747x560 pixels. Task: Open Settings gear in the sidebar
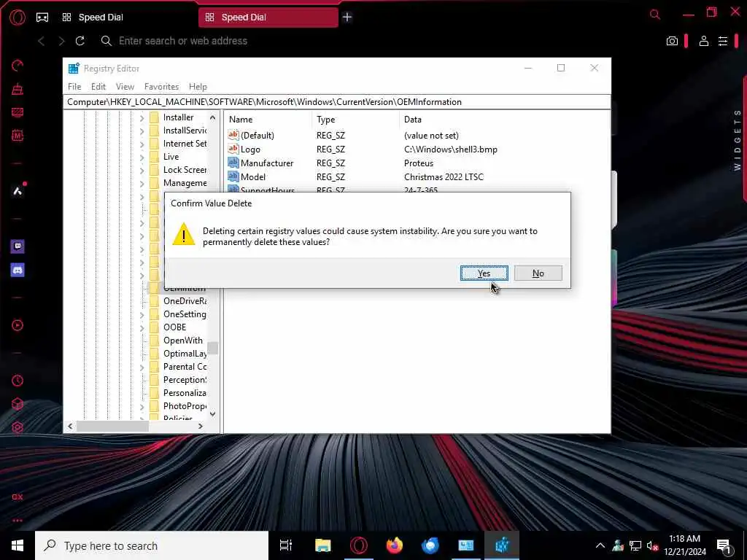point(18,427)
